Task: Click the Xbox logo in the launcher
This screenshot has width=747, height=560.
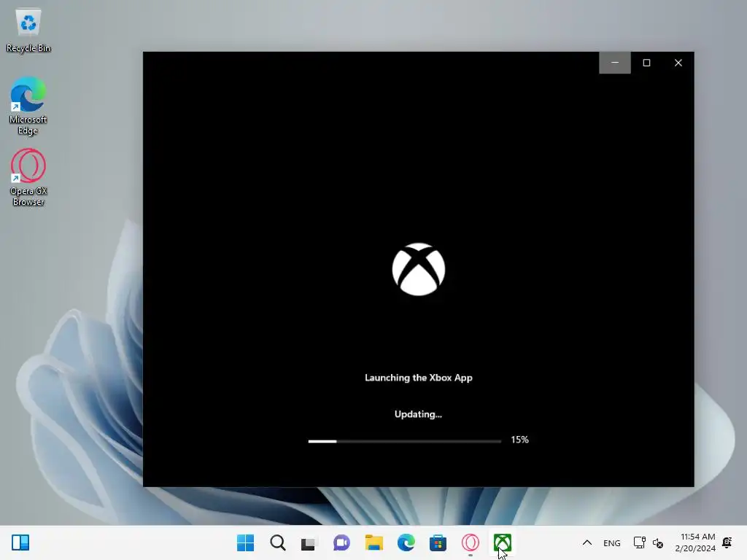Action: pos(418,269)
